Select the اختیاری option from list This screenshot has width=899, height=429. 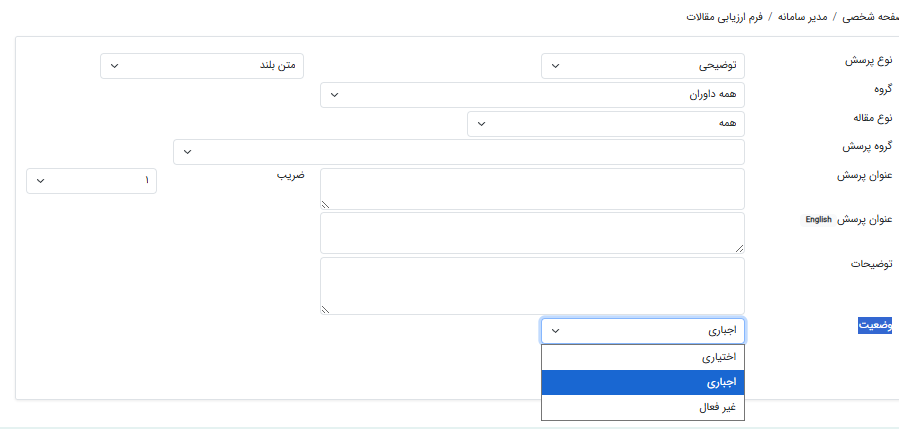pyautogui.click(x=643, y=357)
